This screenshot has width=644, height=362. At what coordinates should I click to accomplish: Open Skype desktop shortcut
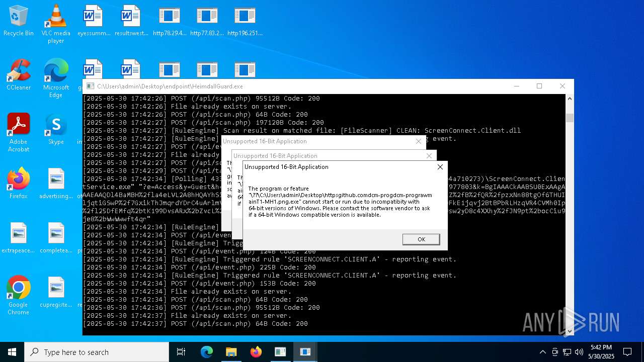coord(56,129)
